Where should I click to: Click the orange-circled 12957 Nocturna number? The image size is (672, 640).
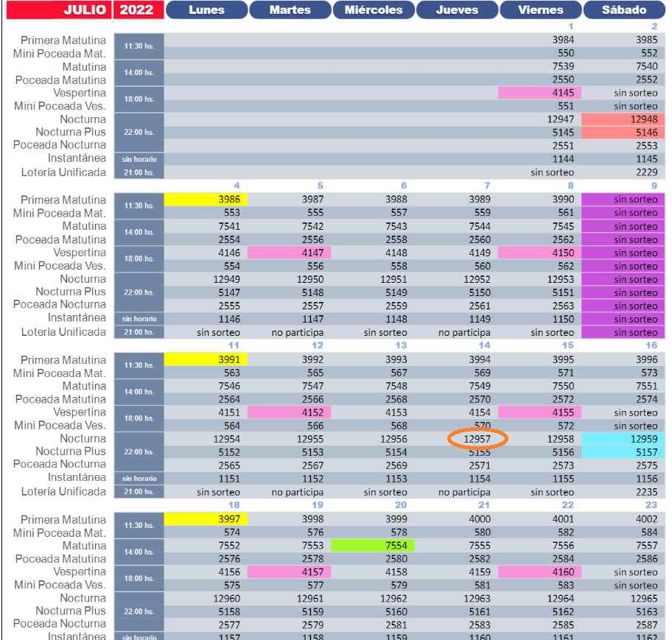point(477,439)
